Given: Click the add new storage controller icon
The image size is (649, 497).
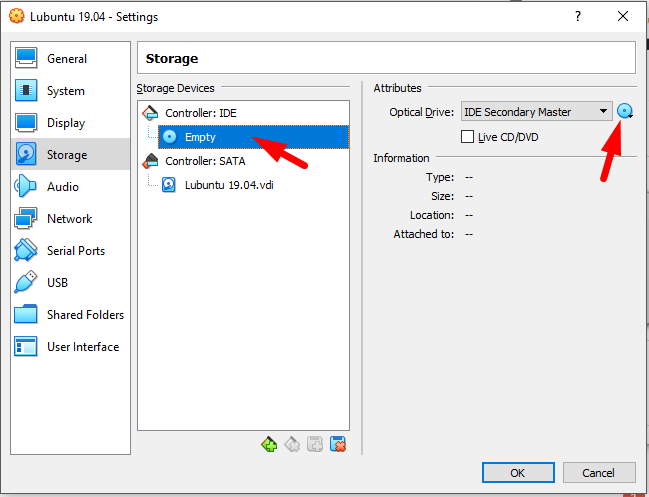Looking at the screenshot, I should click(269, 445).
